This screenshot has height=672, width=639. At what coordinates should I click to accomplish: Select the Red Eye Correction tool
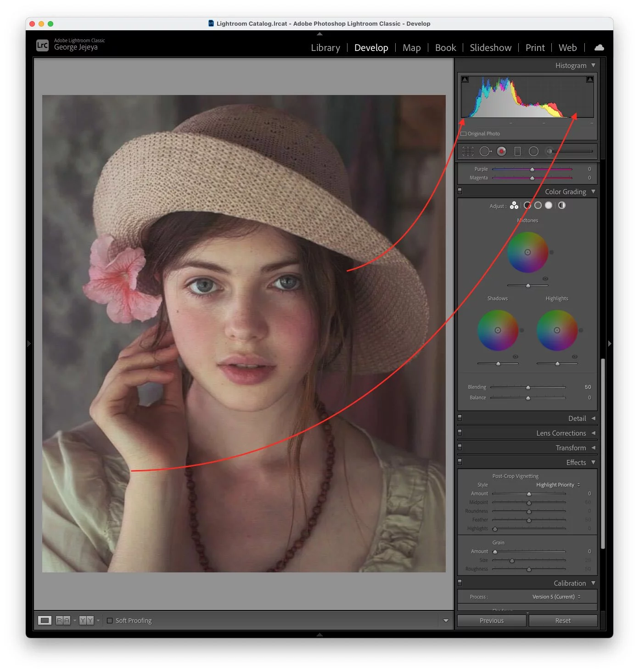tap(501, 151)
